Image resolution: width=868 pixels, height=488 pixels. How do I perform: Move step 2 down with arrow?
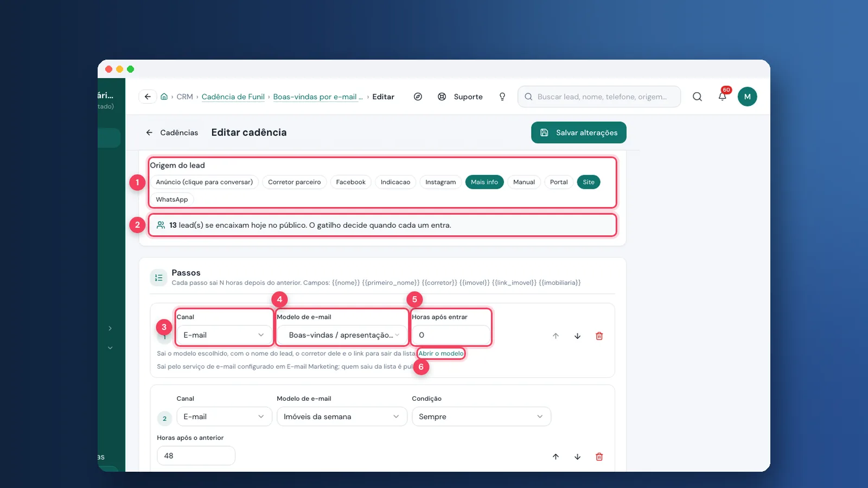coord(577,457)
